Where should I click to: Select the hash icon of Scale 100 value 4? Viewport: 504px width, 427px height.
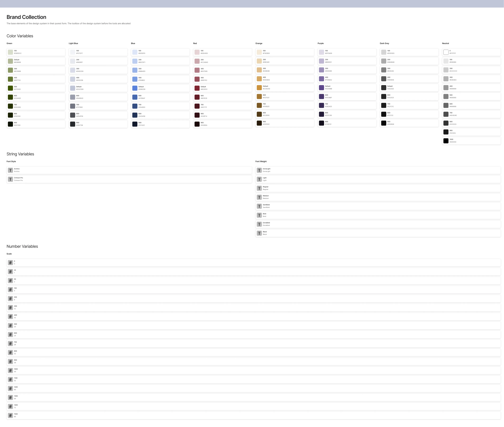coord(10,290)
